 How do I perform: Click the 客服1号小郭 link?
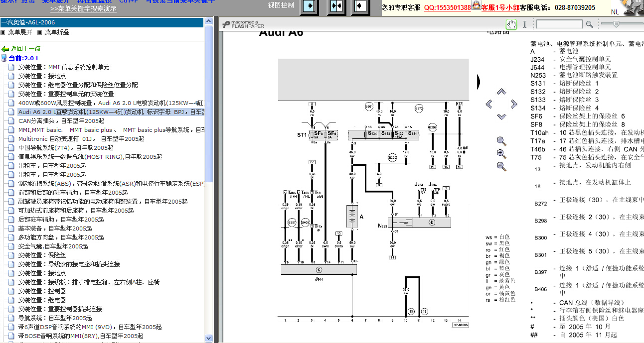point(500,7)
